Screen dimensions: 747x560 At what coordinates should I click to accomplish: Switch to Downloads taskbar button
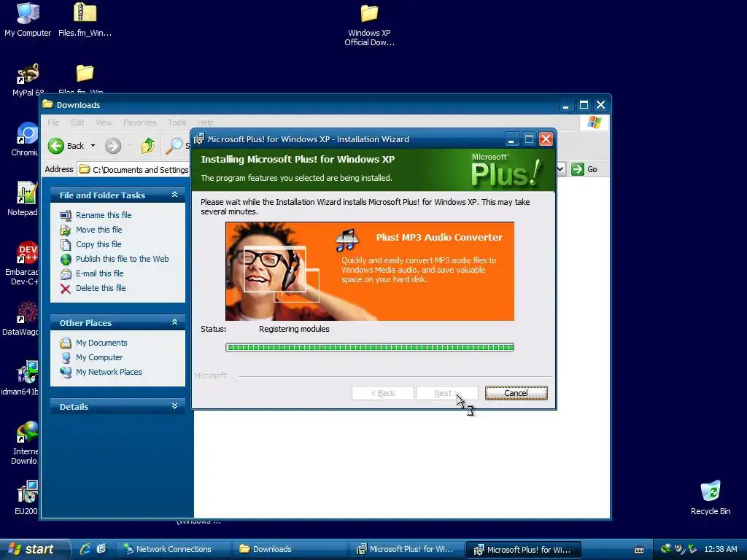coord(290,549)
